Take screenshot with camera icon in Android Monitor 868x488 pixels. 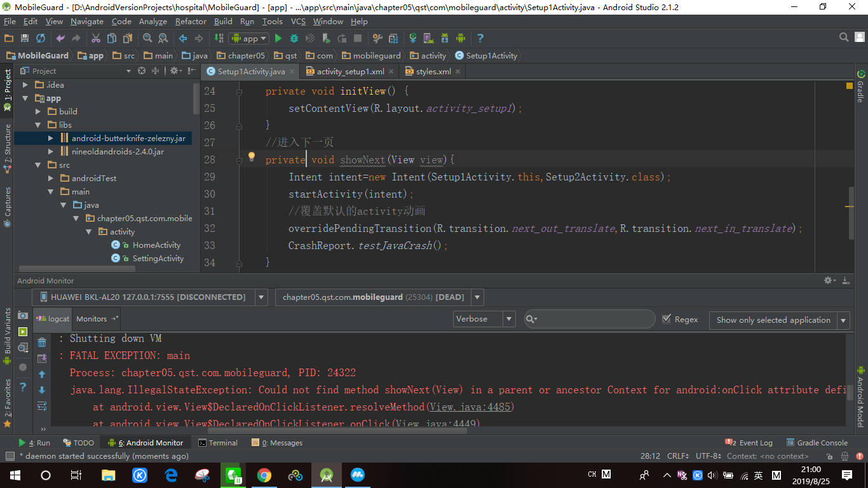pyautogui.click(x=23, y=315)
